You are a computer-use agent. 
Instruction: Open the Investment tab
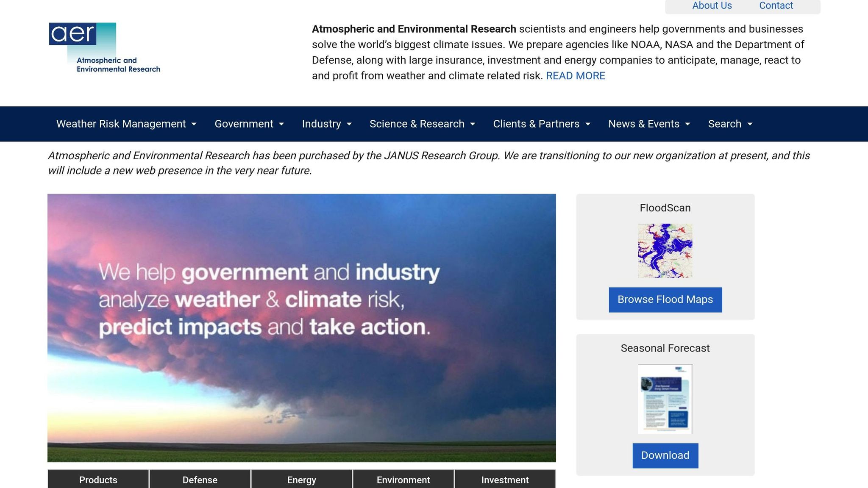505,480
